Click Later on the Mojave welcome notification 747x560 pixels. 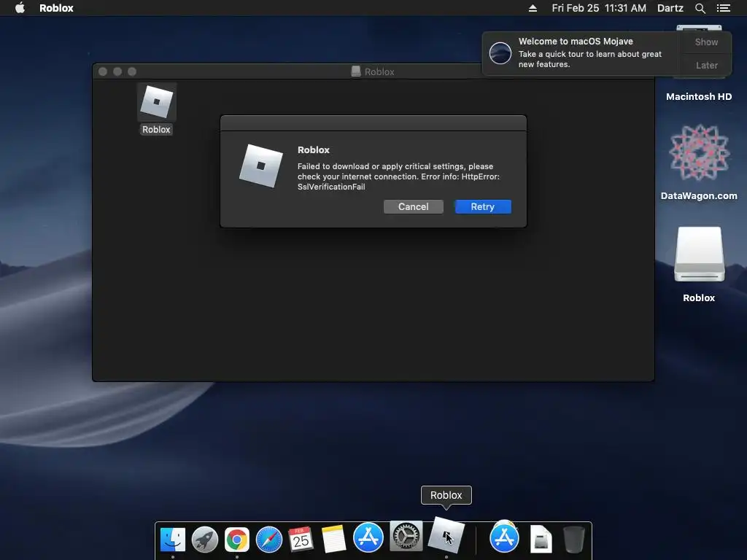click(706, 65)
